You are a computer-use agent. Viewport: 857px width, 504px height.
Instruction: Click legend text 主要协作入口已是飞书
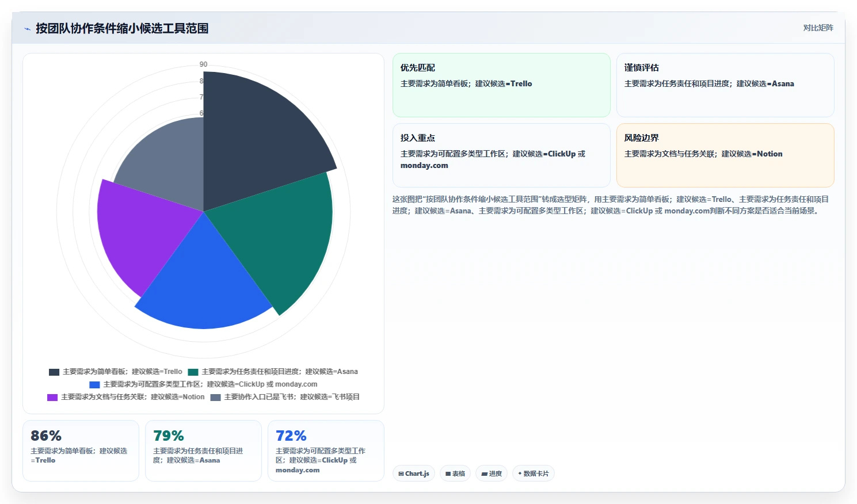tap(260, 397)
